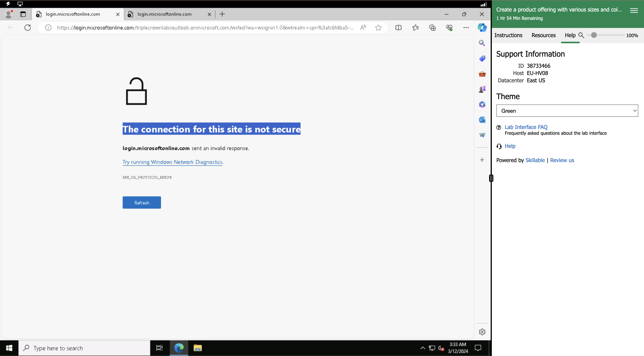Click the Refresh button on error page
644x356 pixels.
point(142,202)
